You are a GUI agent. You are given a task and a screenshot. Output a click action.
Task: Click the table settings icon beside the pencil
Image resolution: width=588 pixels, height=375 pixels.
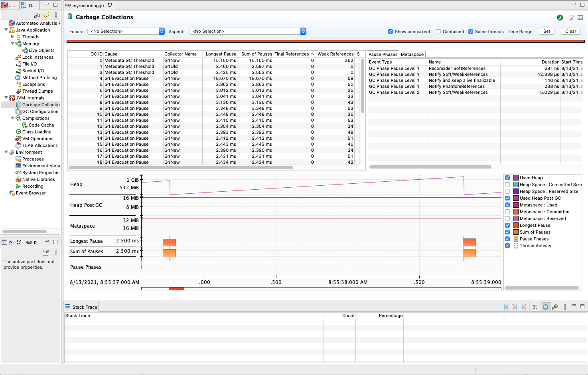pyautogui.click(x=580, y=18)
